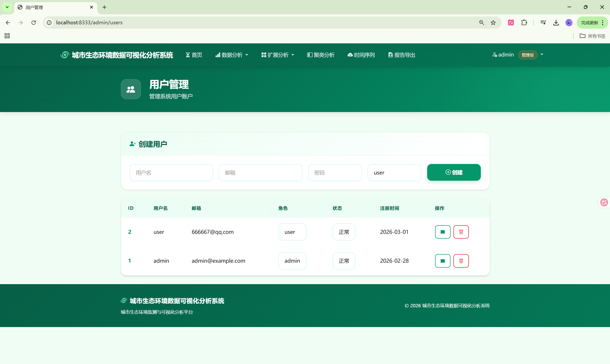610x364 pixels.
Task: Click the address bar URL localhost:8333/admin/users
Action: [x=89, y=23]
